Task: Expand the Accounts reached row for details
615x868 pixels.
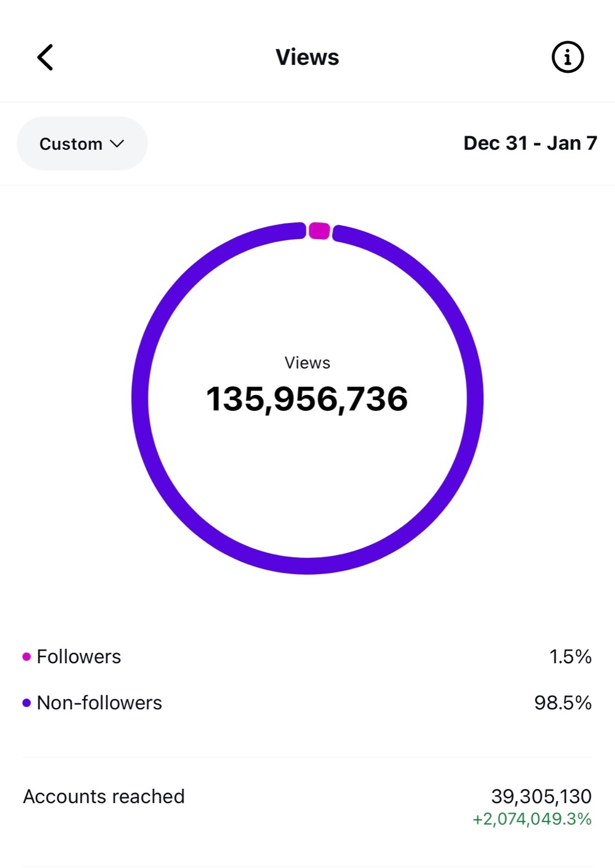Action: 307,796
